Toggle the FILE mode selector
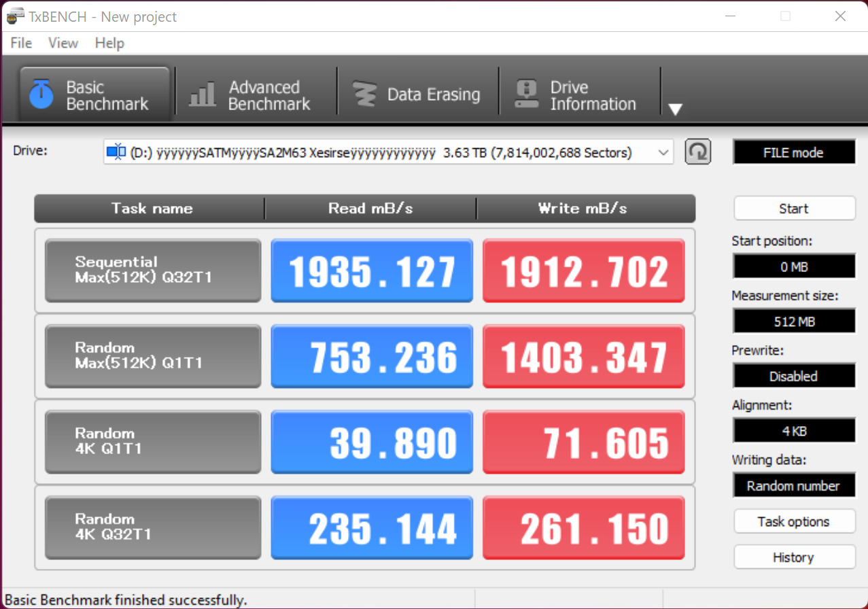 coord(793,152)
